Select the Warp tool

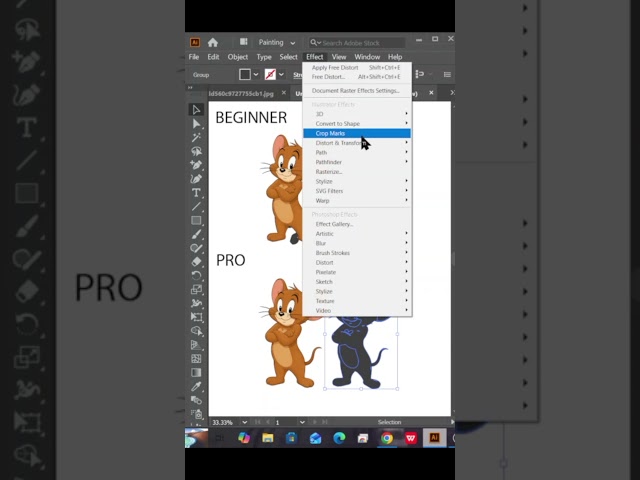click(196, 303)
